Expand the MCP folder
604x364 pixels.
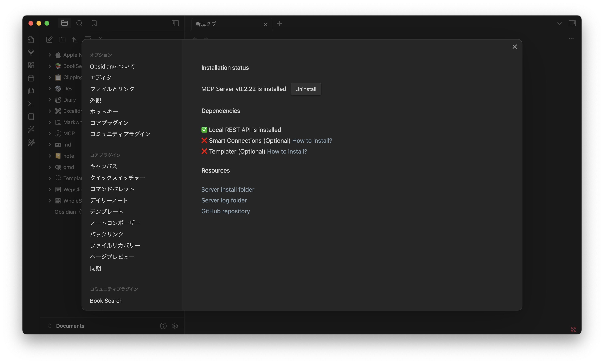click(x=50, y=133)
